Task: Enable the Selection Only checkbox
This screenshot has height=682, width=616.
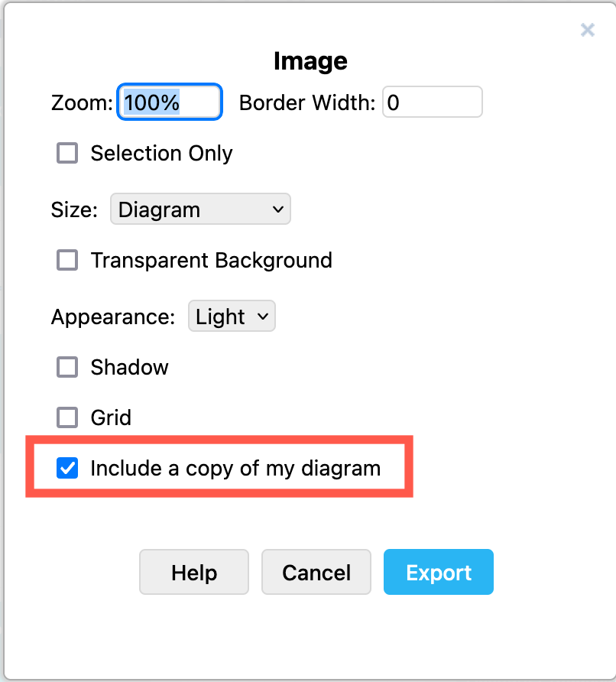Action: [x=67, y=153]
